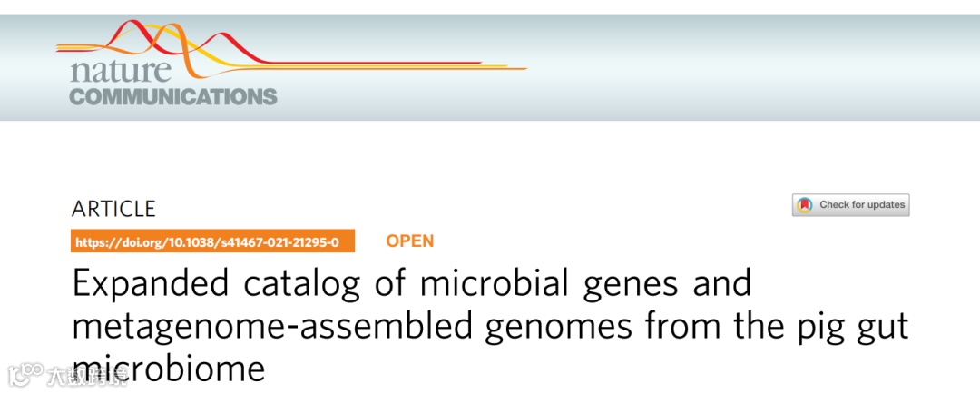Click the watermark logo icon at bottom-left

[x=23, y=375]
